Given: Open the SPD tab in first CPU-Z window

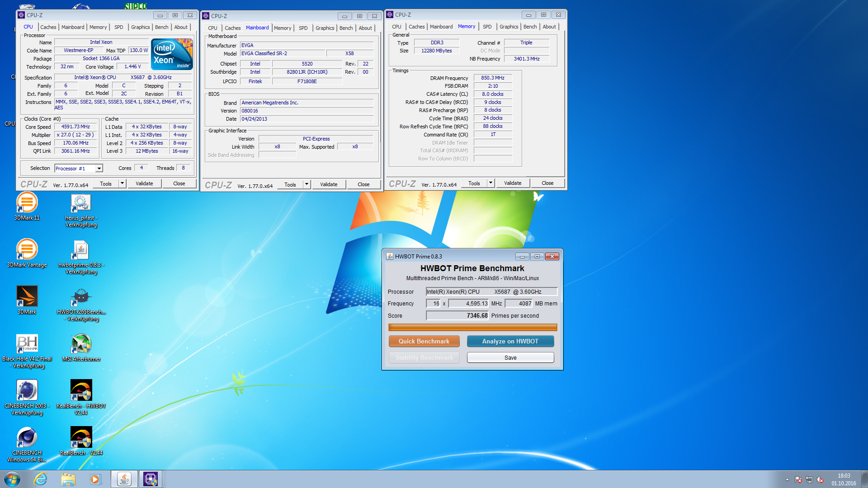Looking at the screenshot, I should [x=119, y=27].
